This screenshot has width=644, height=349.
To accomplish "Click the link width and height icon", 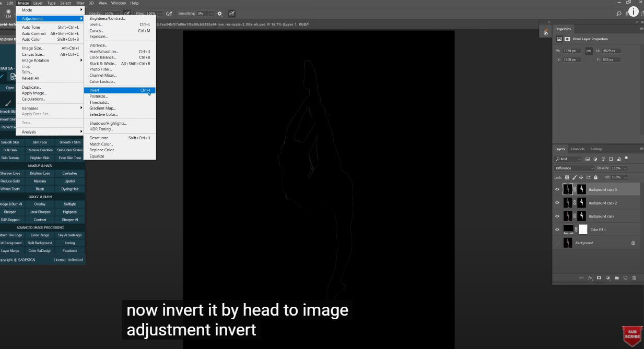I will point(589,51).
